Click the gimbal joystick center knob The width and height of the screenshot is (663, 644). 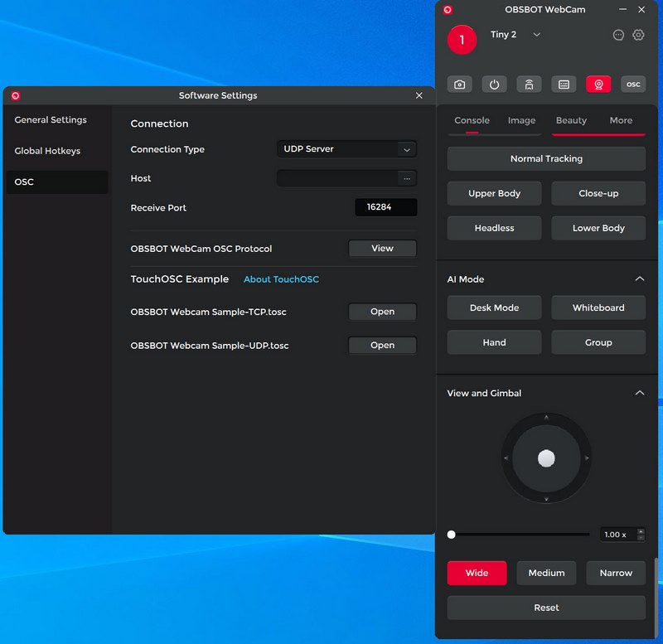546,458
